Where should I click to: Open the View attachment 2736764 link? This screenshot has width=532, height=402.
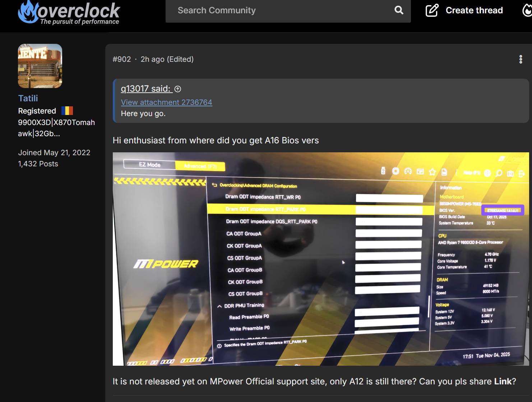pos(166,102)
